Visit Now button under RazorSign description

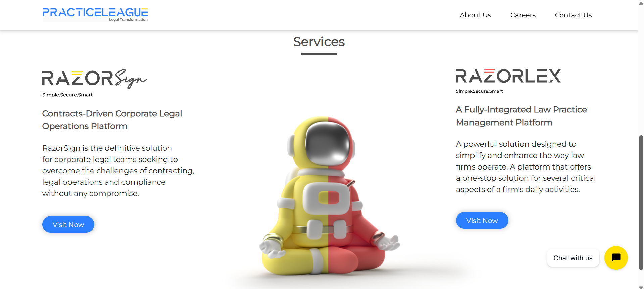(68, 224)
